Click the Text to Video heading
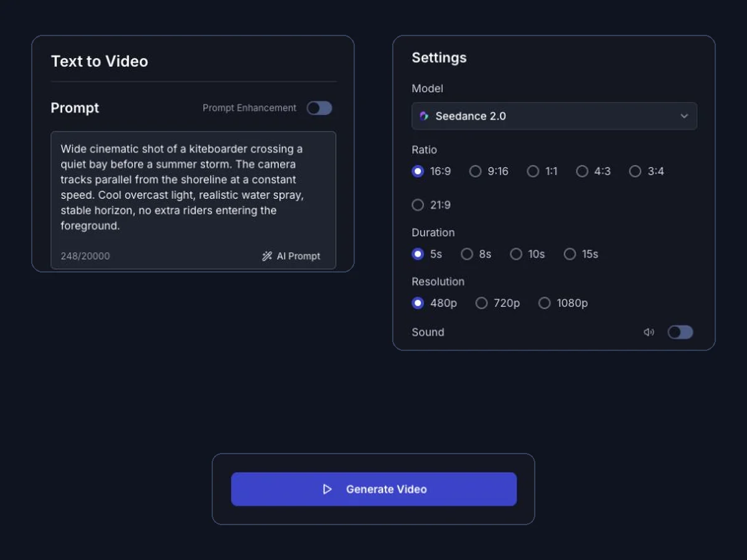The width and height of the screenshot is (747, 560). point(100,62)
